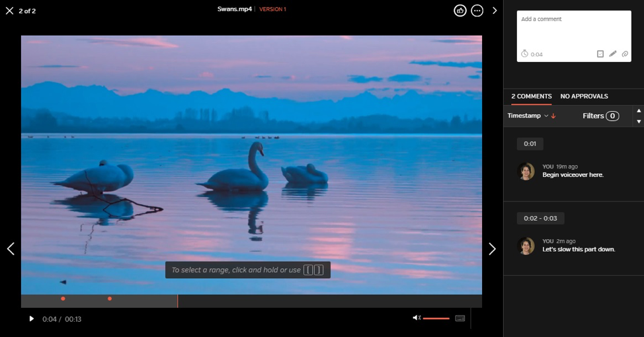Image resolution: width=644 pixels, height=337 pixels.
Task: Click the comments scroll up arrow
Action: click(x=639, y=111)
